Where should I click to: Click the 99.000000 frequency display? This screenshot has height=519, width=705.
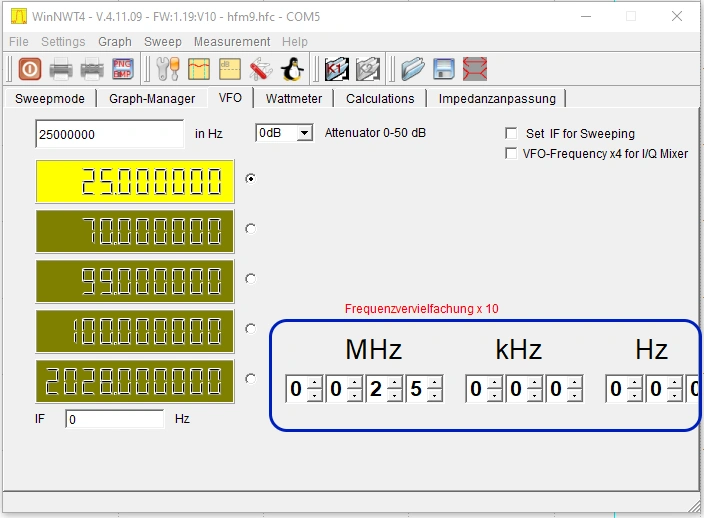point(135,281)
